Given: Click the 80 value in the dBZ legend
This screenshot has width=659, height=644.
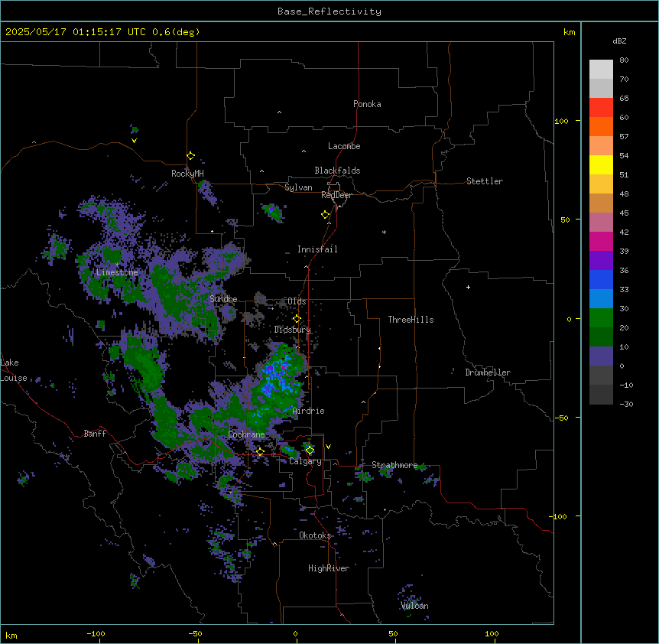Looking at the screenshot, I should pos(624,60).
